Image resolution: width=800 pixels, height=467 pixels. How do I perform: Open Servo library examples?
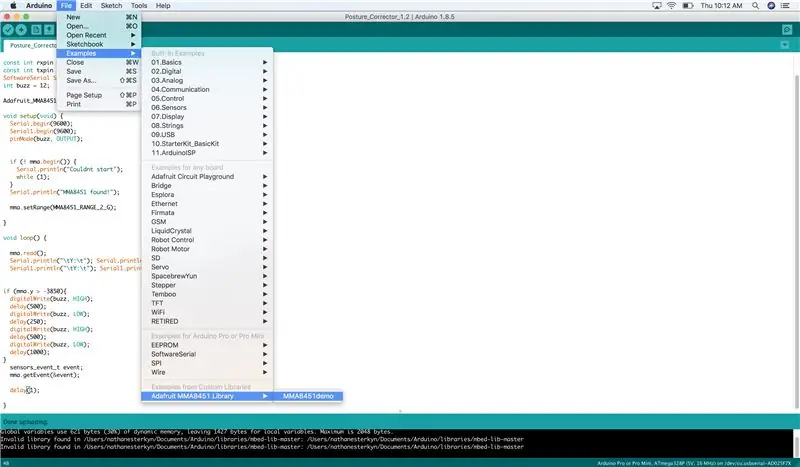point(207,267)
